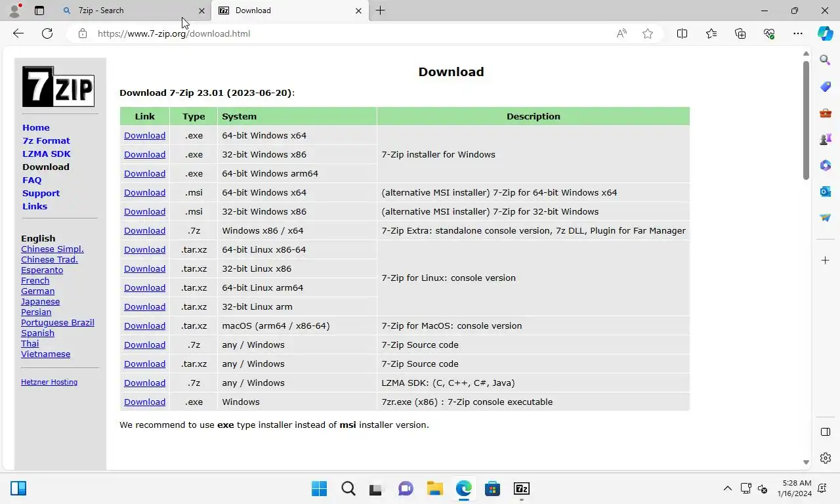Open sidebar Games chess icon
Image resolution: width=840 pixels, height=504 pixels.
(x=826, y=139)
